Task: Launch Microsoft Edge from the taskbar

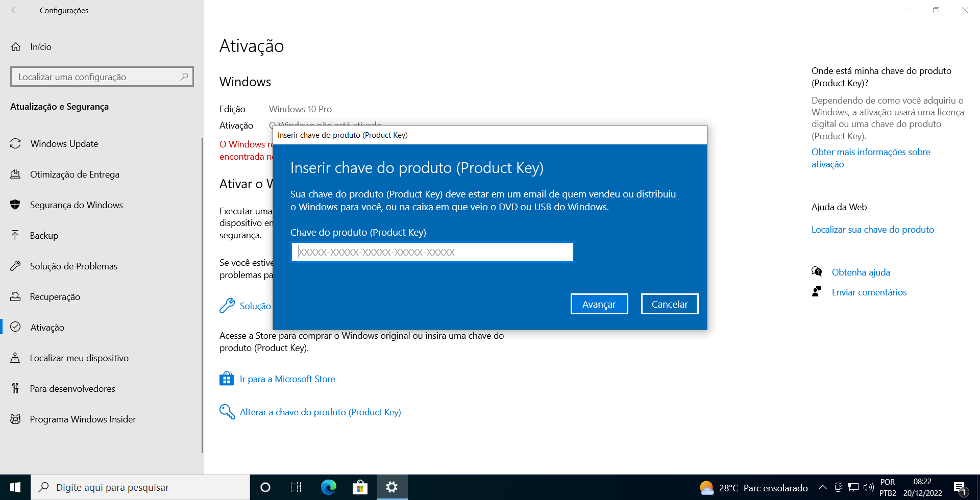Action: coord(328,487)
